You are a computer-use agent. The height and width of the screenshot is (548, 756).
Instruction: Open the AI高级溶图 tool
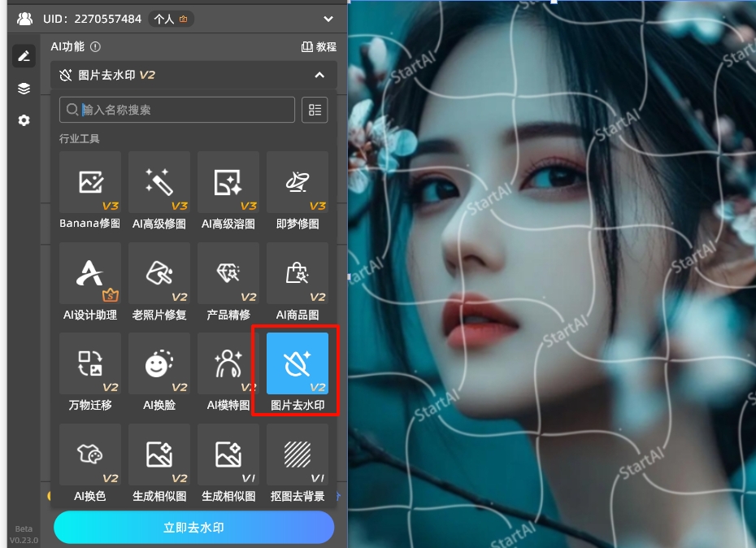(228, 183)
